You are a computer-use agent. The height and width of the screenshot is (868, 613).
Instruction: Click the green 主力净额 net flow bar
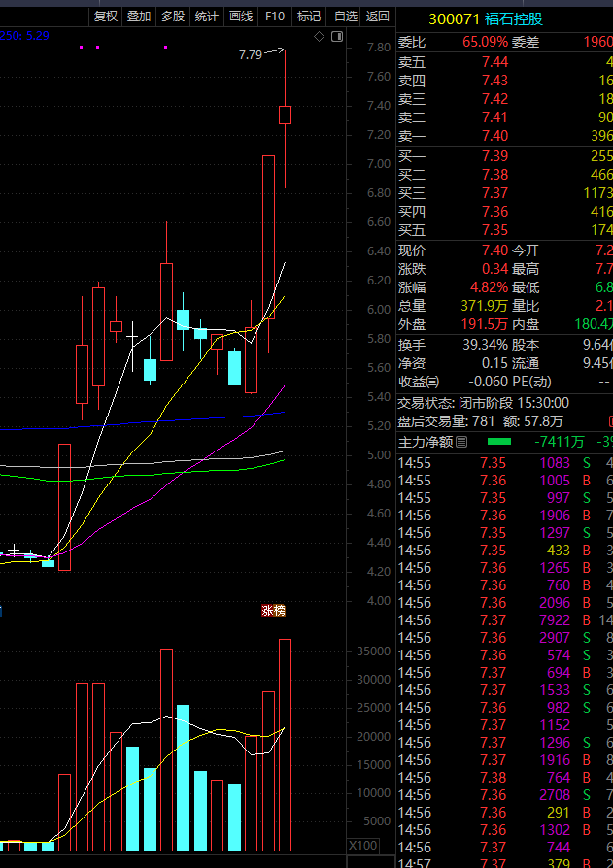499,442
